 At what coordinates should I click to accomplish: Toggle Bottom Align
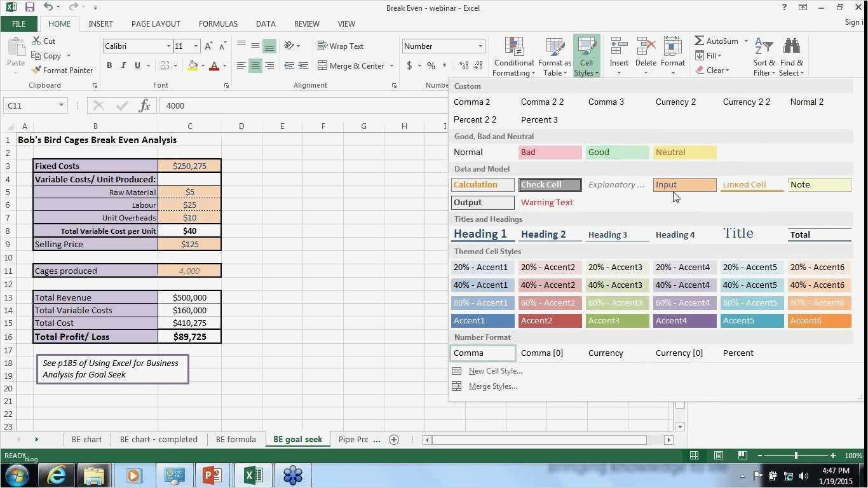[269, 46]
